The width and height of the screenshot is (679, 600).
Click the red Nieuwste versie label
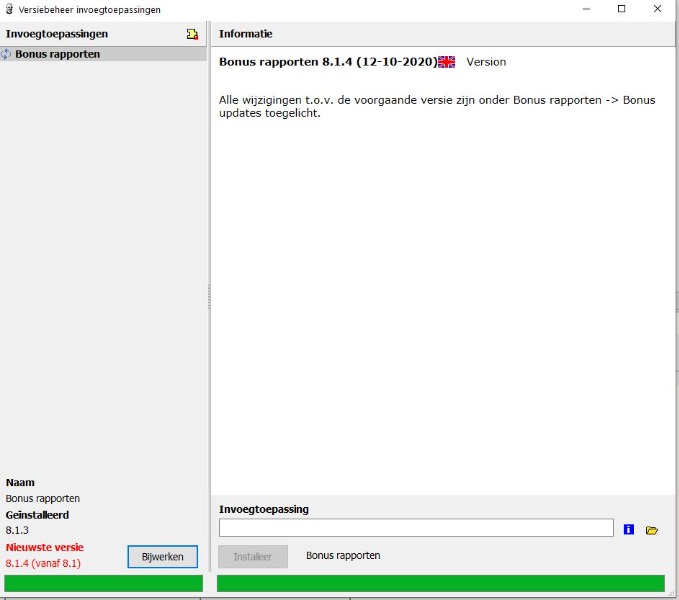pos(45,547)
